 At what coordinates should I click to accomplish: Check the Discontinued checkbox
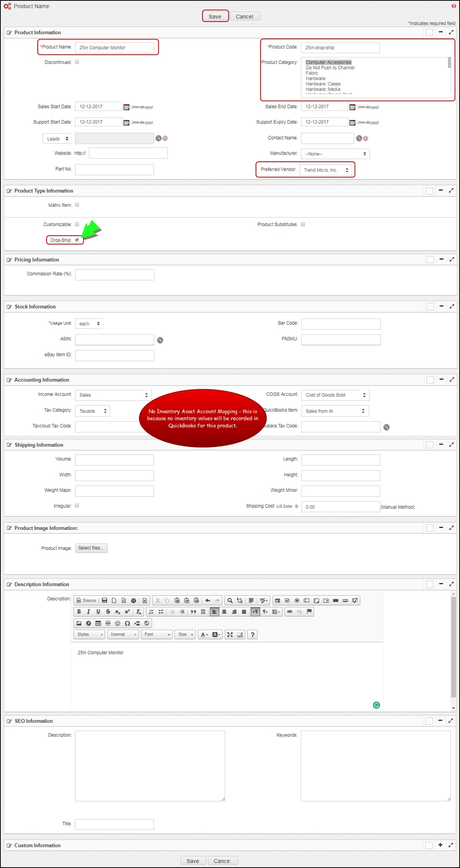(77, 62)
